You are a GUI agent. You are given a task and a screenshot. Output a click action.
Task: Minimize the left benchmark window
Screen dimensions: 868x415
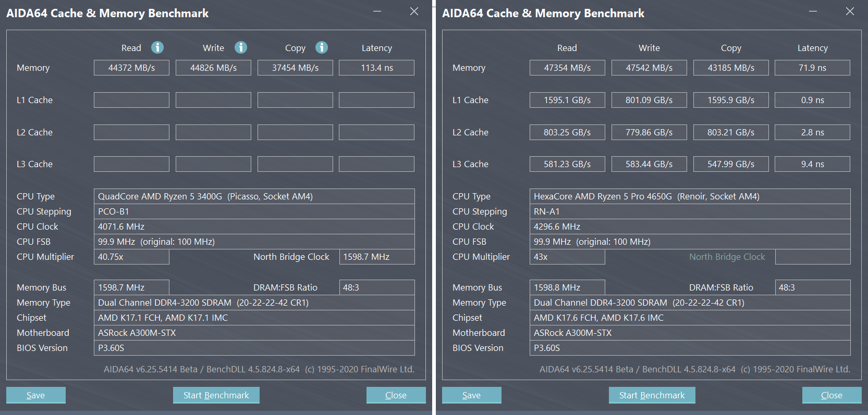pyautogui.click(x=377, y=11)
